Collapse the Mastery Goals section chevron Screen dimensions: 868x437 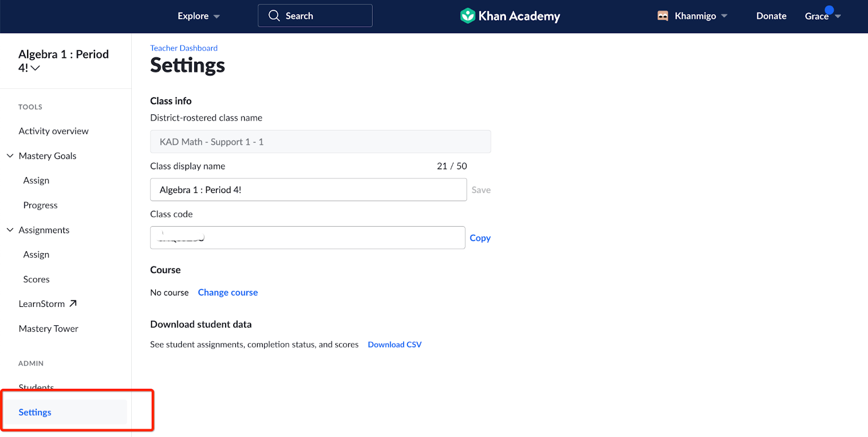coord(10,156)
